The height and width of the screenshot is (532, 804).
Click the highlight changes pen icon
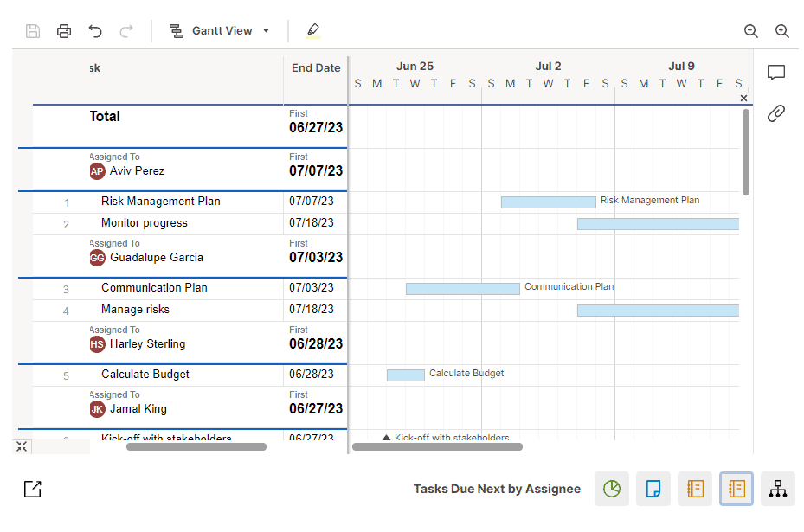(x=312, y=31)
